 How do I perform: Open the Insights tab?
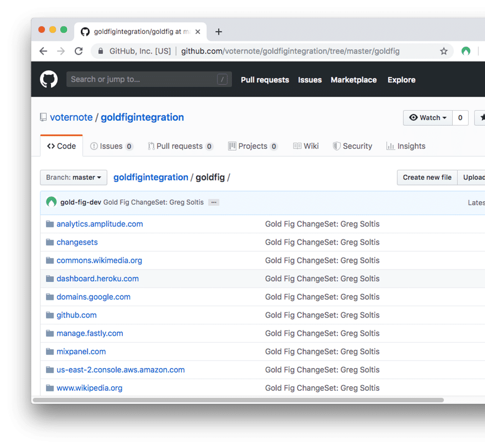click(x=406, y=146)
